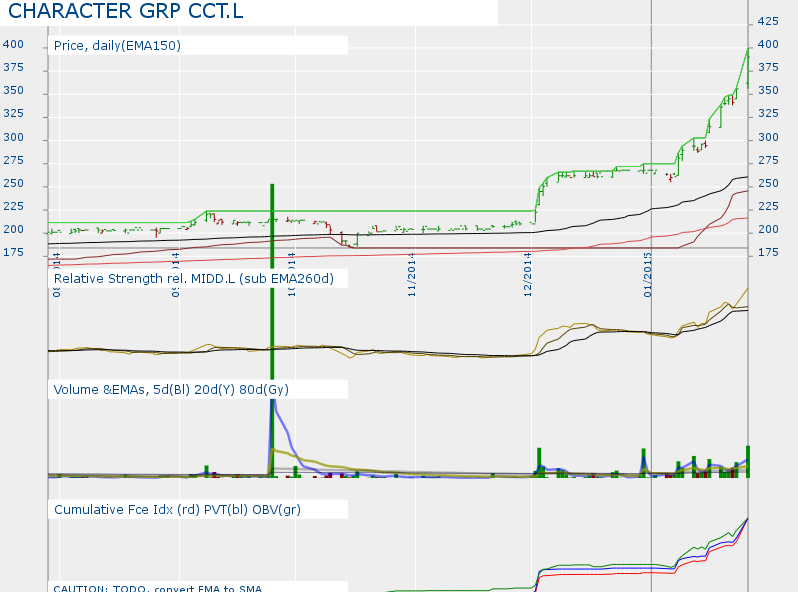This screenshot has width=798, height=592.
Task: Click the Relative Strength rel. MIDD.L label
Action: tap(193, 278)
